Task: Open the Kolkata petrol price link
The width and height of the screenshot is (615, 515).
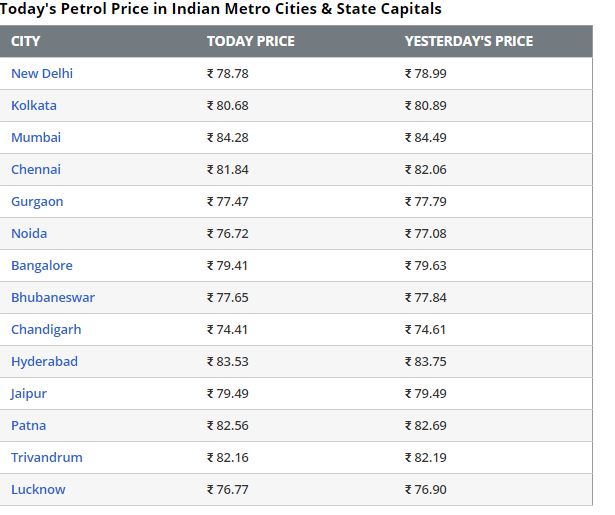Action: (34, 106)
